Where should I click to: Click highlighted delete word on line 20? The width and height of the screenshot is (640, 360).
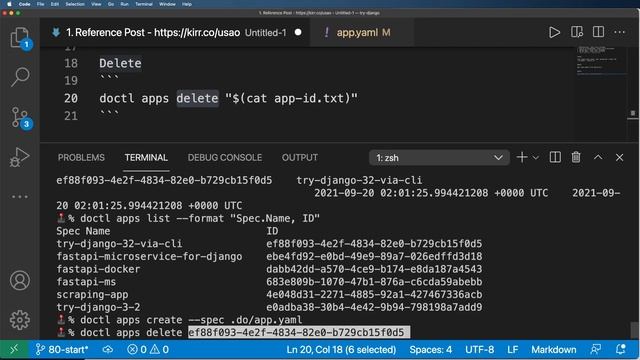(x=198, y=98)
